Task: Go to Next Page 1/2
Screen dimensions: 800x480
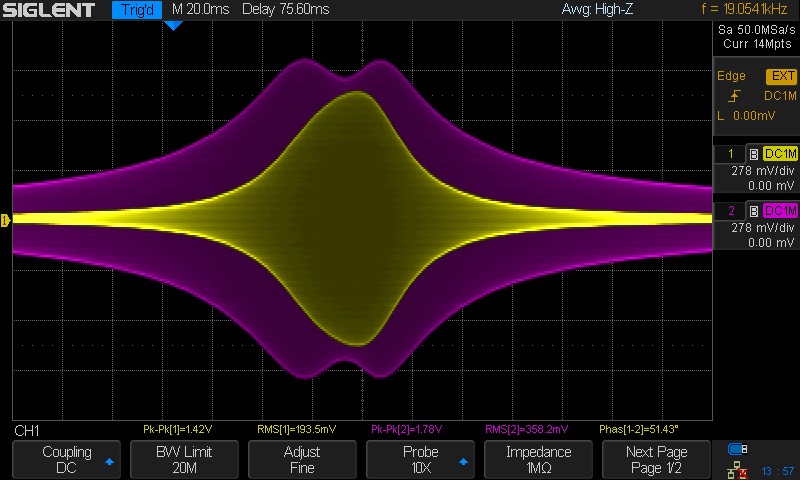Action: 656,460
